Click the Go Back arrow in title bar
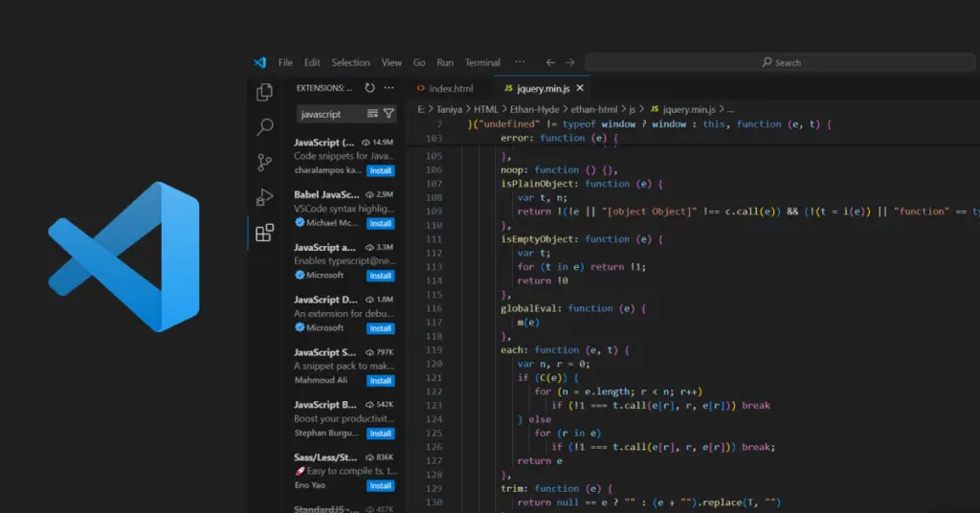Image resolution: width=980 pixels, height=513 pixels. tap(550, 62)
